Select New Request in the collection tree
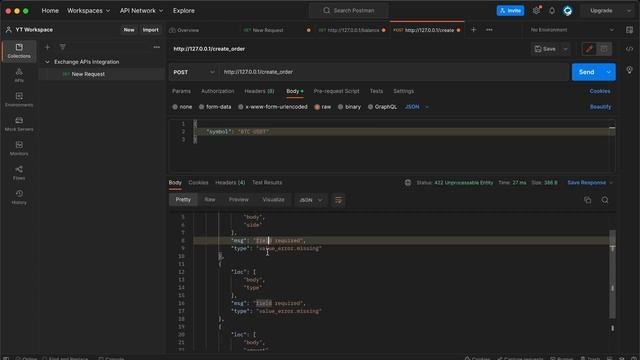The image size is (640, 360). point(88,74)
